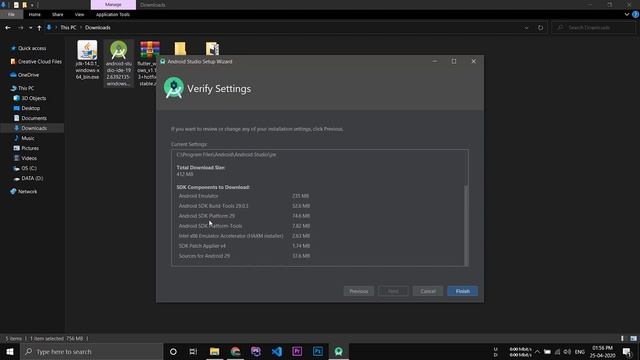Select the flutter_windows archive file
Image resolution: width=640 pixels, height=360 pixels.
tap(149, 63)
